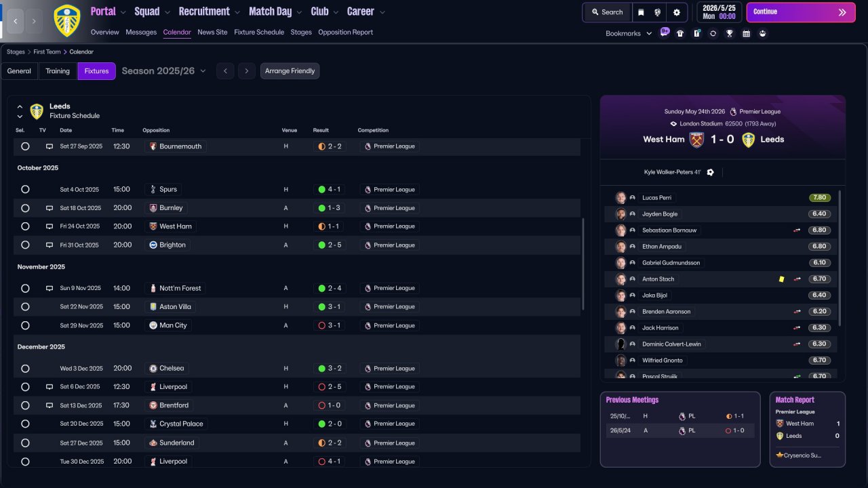Viewport: 868px width, 488px height.
Task: Click the Leeds crest in Fixture Schedule header
Action: (x=37, y=111)
